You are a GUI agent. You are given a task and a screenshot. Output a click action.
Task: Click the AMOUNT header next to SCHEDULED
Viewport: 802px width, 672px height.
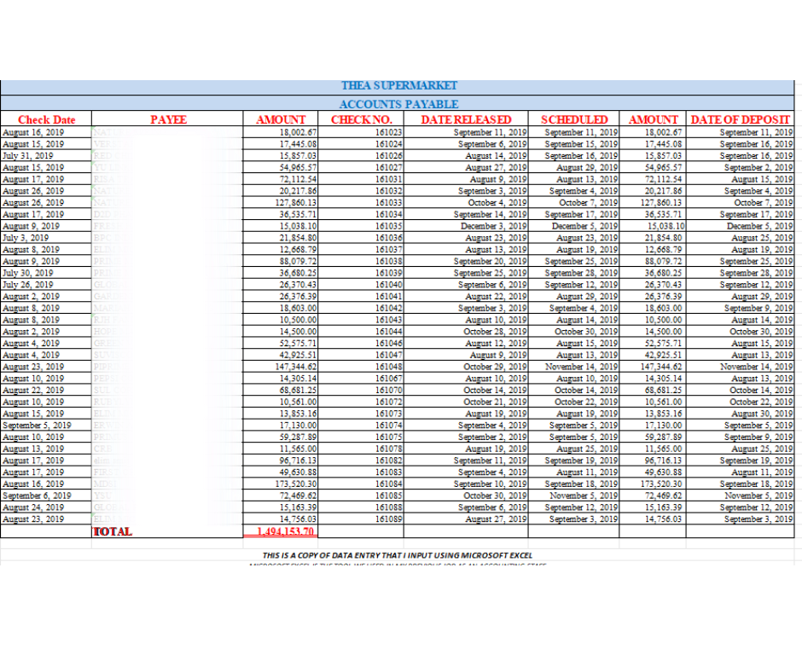(x=653, y=119)
